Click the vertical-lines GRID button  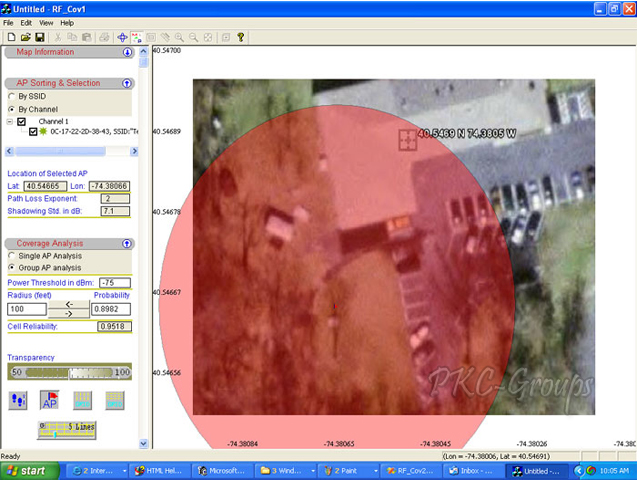82,400
